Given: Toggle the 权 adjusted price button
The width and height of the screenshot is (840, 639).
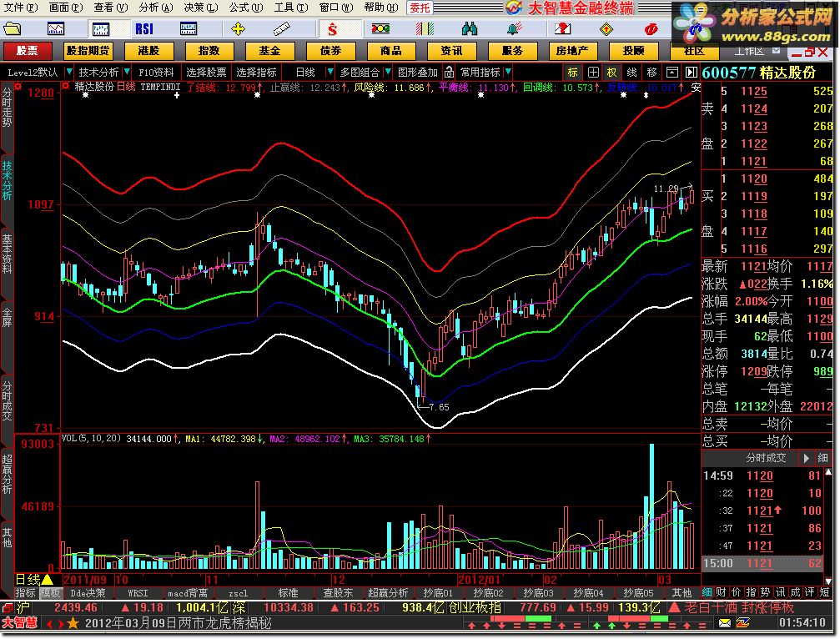Looking at the screenshot, I should 611,72.
